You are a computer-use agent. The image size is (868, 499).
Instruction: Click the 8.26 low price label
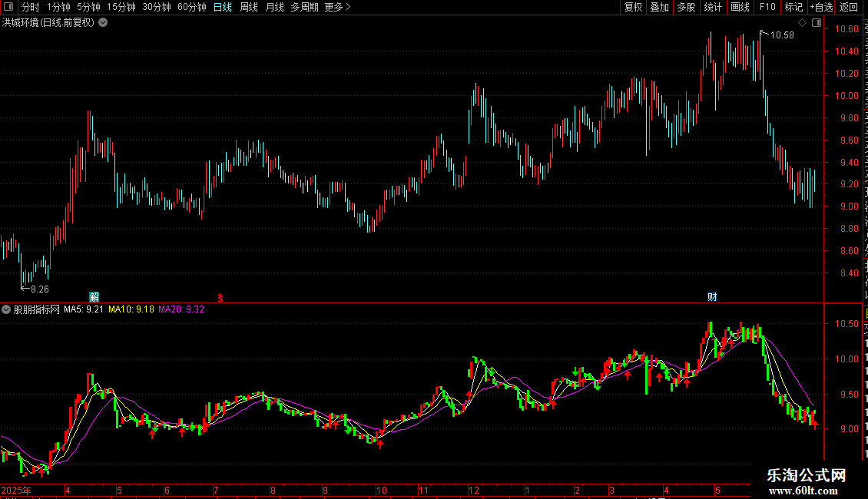point(40,289)
